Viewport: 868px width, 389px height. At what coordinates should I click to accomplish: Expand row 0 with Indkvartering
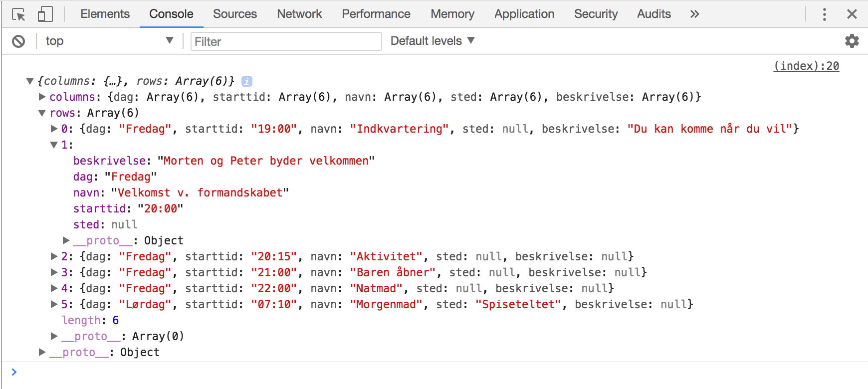coord(54,128)
